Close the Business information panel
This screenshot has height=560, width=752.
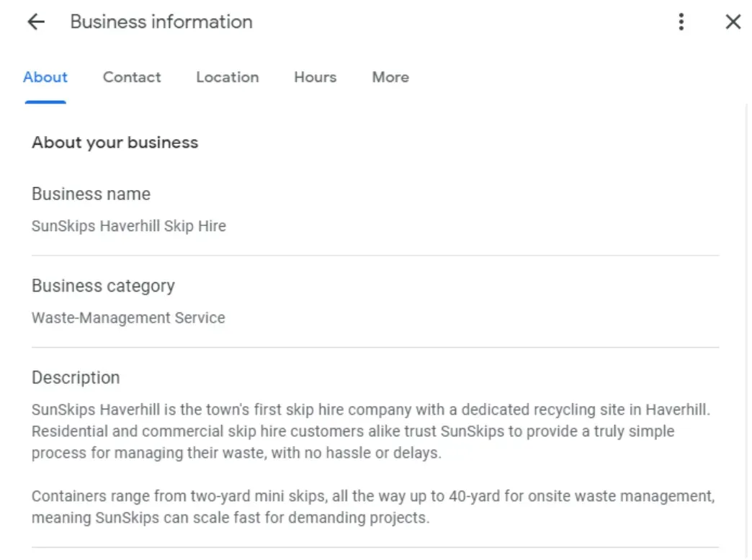tap(733, 22)
